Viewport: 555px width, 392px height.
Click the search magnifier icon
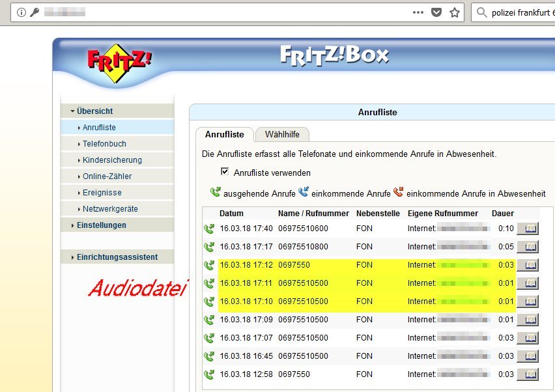pyautogui.click(x=481, y=12)
